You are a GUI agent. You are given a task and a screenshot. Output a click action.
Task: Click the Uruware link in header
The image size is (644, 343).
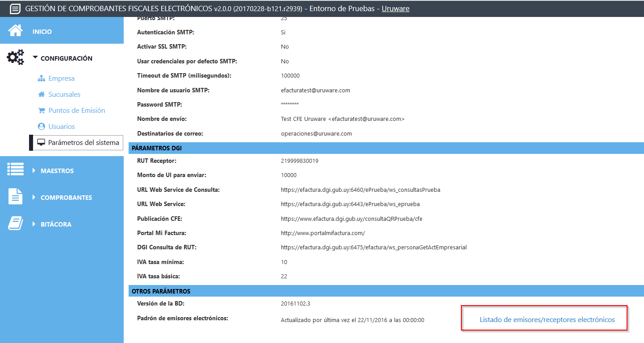(395, 9)
